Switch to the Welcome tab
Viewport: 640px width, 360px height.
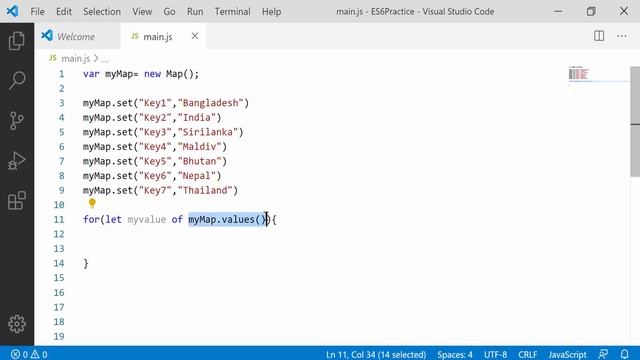click(x=78, y=36)
